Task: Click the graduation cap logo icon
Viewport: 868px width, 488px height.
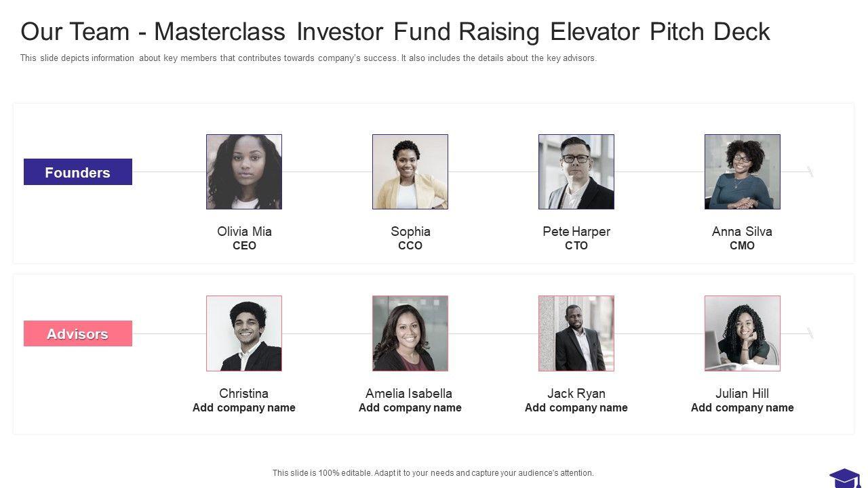Action: (x=844, y=477)
